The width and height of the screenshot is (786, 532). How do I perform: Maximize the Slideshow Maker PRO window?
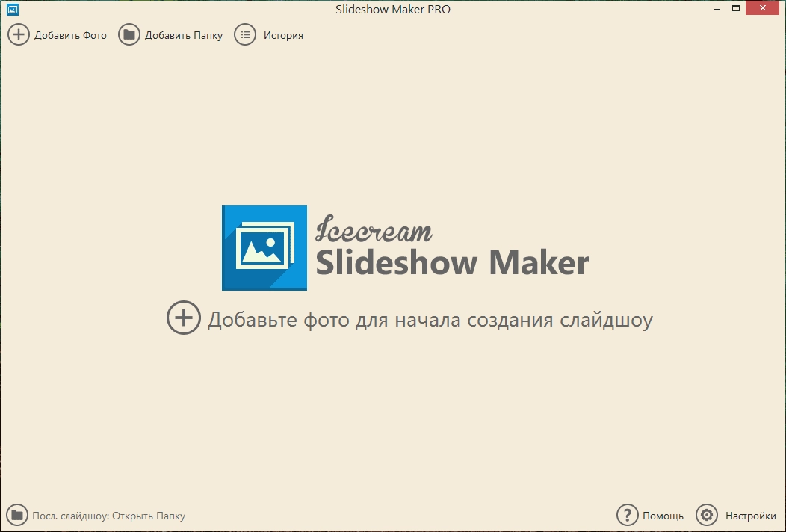[736, 8]
